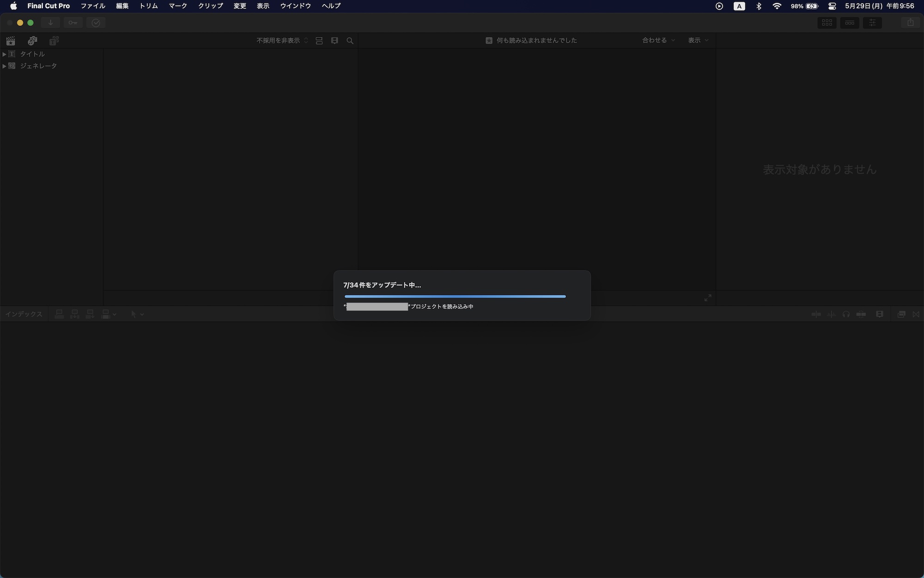The width and height of the screenshot is (924, 578).
Task: Toggle the inspector sliders button
Action: point(872,23)
